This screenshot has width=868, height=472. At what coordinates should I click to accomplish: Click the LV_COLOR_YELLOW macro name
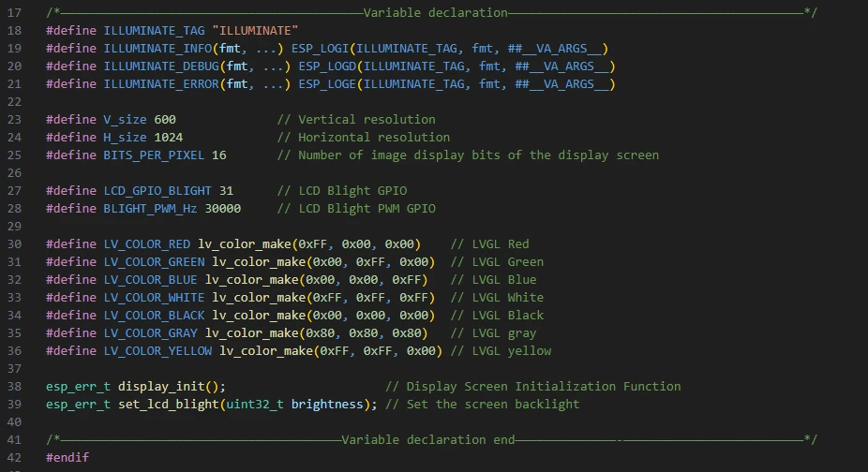pyautogui.click(x=157, y=350)
